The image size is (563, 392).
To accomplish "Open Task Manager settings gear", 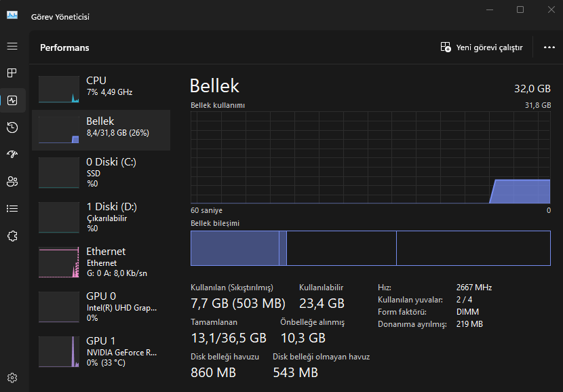I will point(12,378).
